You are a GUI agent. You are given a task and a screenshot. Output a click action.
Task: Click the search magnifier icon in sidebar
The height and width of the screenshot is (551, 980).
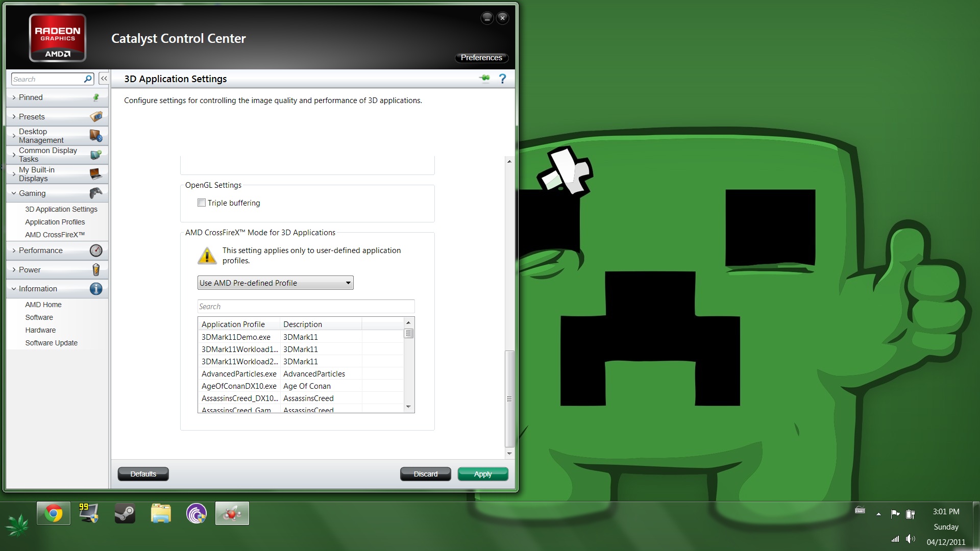pyautogui.click(x=88, y=79)
